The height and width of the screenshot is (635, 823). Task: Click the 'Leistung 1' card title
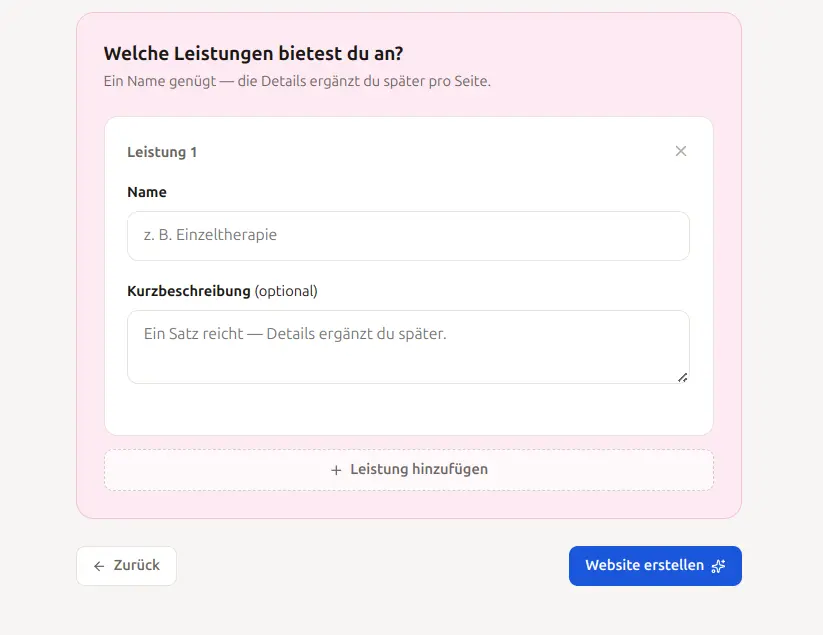pos(162,152)
